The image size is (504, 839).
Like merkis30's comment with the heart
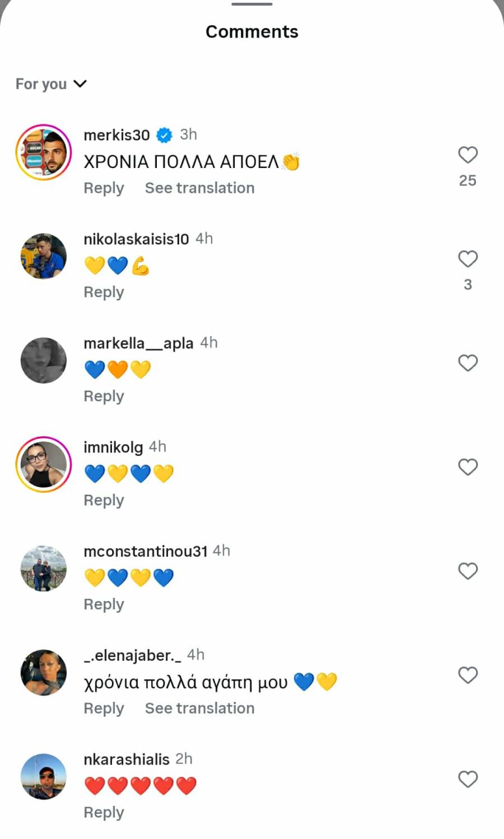coord(468,155)
